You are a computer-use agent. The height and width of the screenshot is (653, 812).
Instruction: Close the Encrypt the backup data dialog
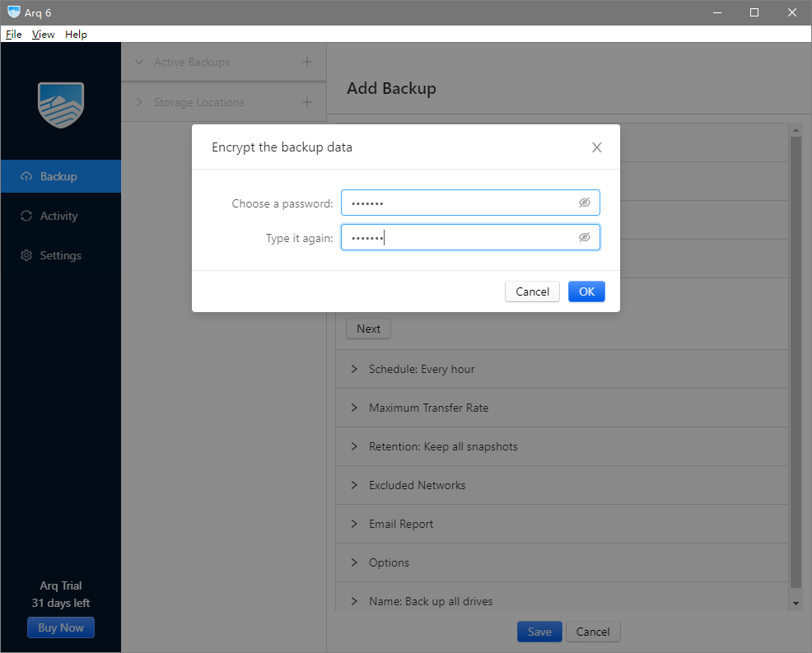pyautogui.click(x=597, y=147)
